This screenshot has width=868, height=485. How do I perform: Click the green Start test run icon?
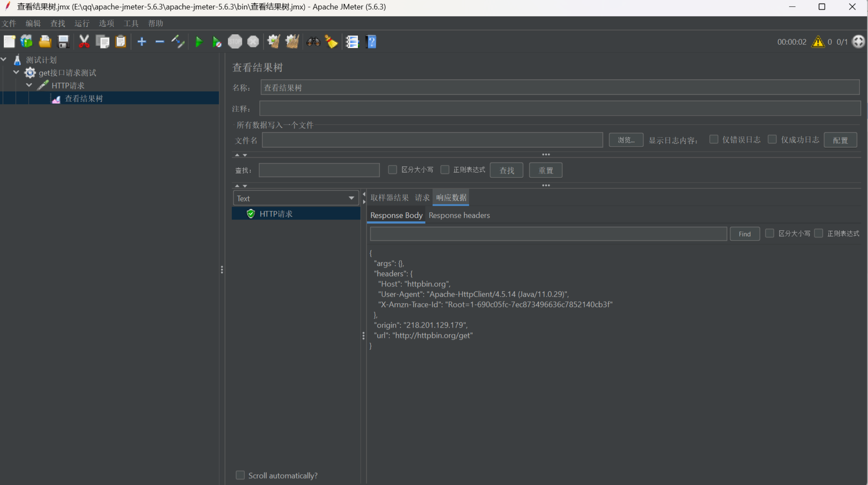[x=199, y=42]
